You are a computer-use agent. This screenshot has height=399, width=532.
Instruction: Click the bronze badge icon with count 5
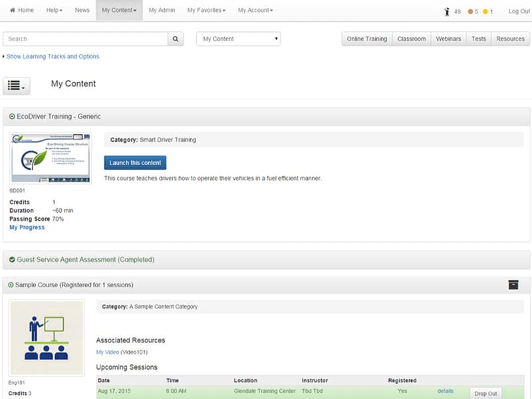(x=469, y=11)
